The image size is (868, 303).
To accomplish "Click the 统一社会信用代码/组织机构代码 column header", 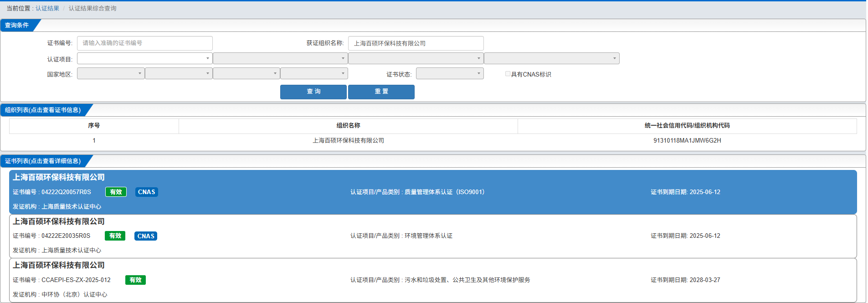I will 687,126.
